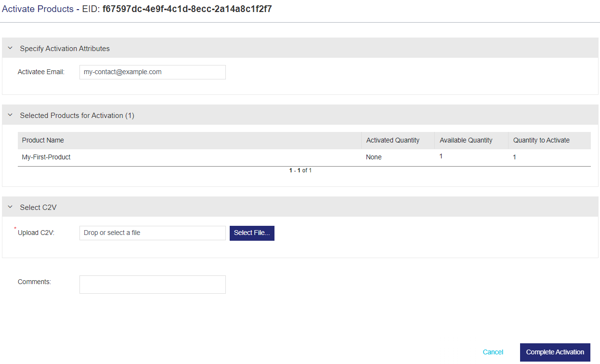Click the '1 - 1 of 1' pagination text
This screenshot has height=364, width=600.
pyautogui.click(x=300, y=170)
